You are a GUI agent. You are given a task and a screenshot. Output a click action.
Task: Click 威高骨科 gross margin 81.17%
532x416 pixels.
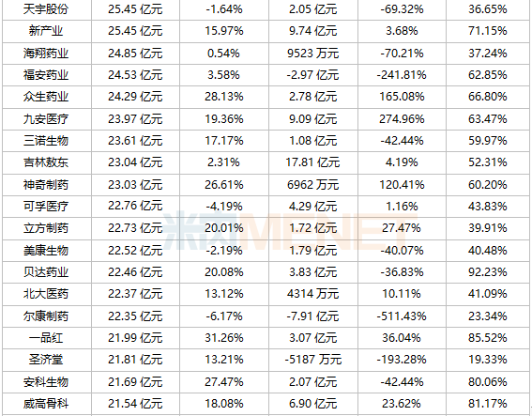click(488, 404)
